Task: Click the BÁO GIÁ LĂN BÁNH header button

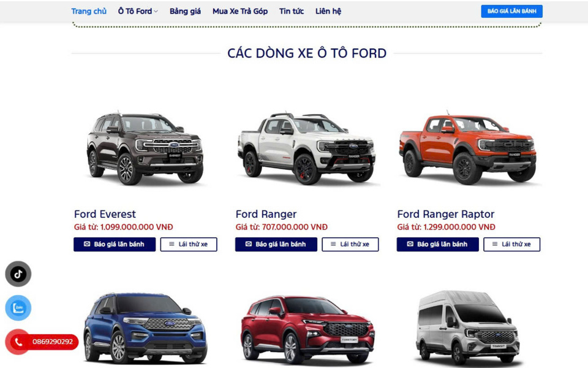Action: [x=511, y=11]
